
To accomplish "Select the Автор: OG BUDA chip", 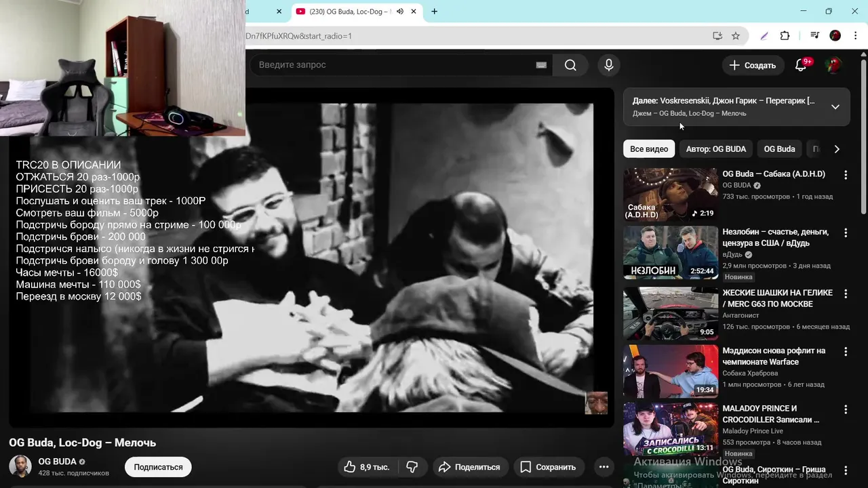I will (x=716, y=149).
